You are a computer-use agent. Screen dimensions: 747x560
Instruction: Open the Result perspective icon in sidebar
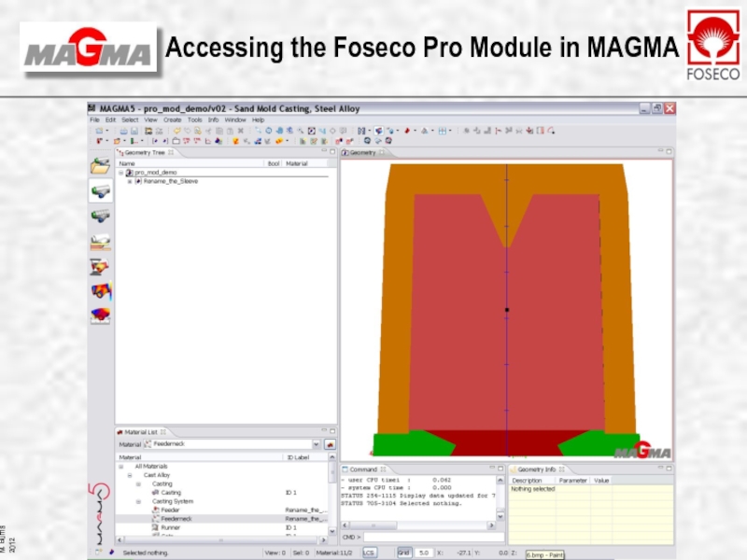tap(101, 291)
